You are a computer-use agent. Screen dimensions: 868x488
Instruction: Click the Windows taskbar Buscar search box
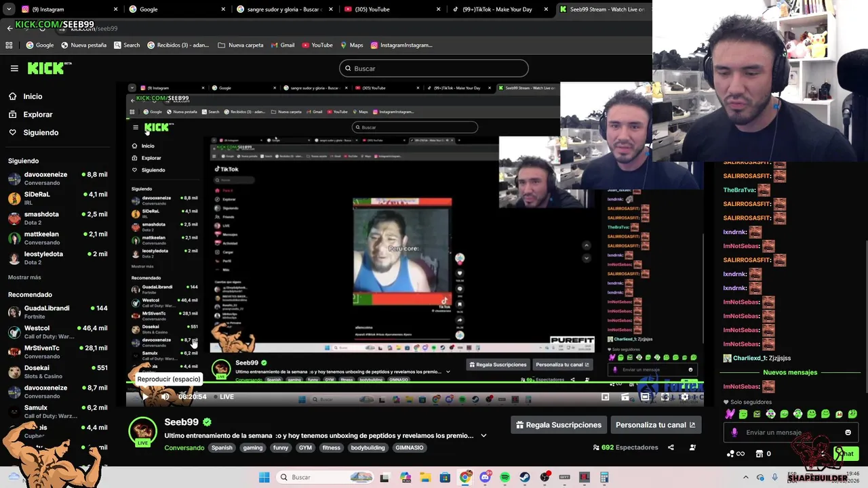(x=326, y=477)
